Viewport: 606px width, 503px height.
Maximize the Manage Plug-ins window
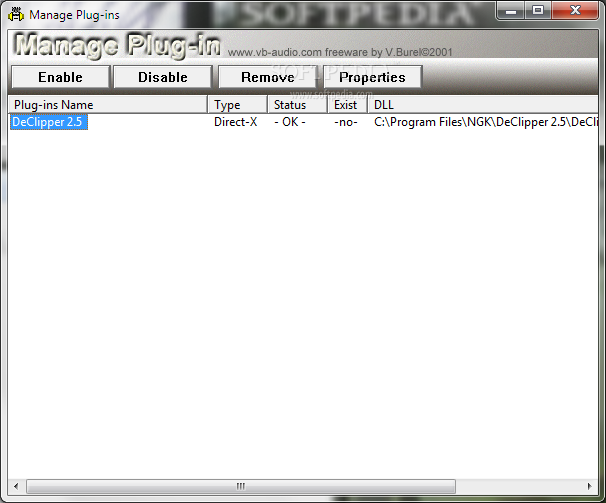[x=538, y=10]
